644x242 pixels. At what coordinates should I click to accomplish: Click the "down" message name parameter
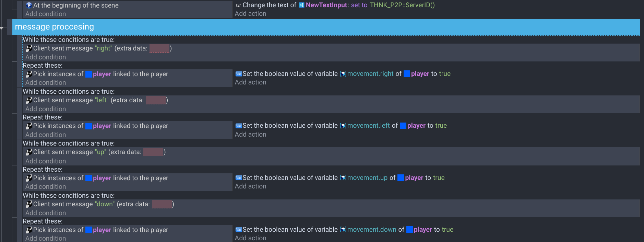pyautogui.click(x=105, y=204)
